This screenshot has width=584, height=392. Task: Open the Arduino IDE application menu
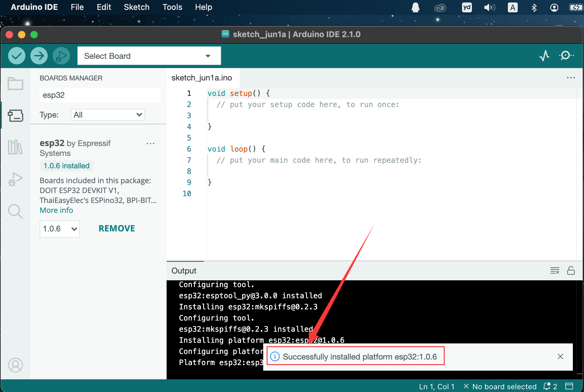pos(34,7)
